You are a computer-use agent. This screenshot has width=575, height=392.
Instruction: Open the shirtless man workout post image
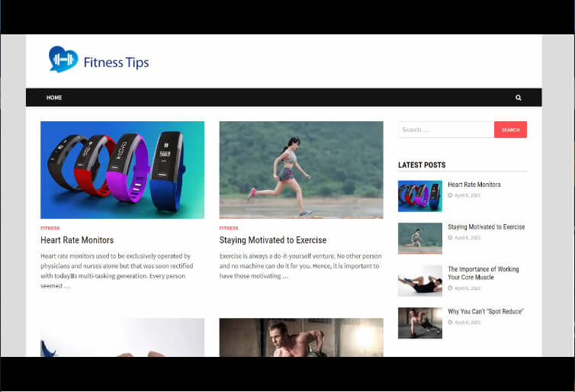click(301, 337)
